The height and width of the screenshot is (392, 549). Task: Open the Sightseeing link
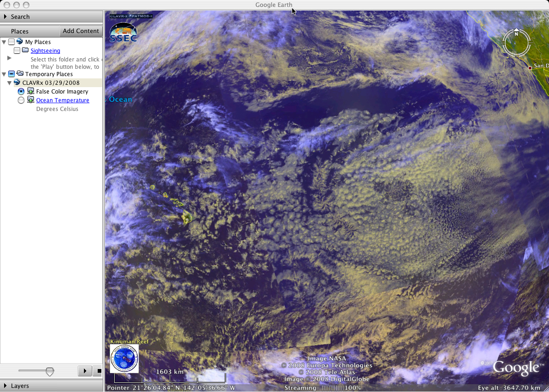coord(45,51)
